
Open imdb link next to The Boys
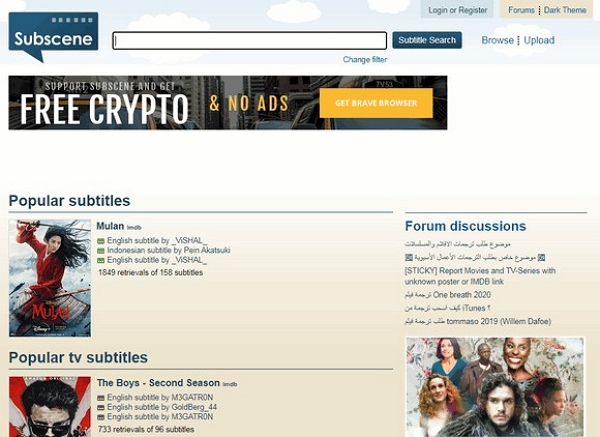pos(230,384)
